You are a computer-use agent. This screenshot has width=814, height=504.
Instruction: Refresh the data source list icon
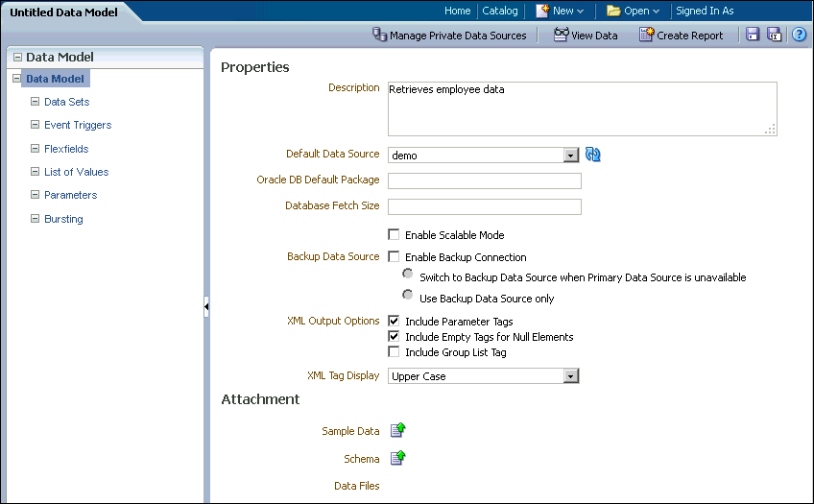(592, 155)
